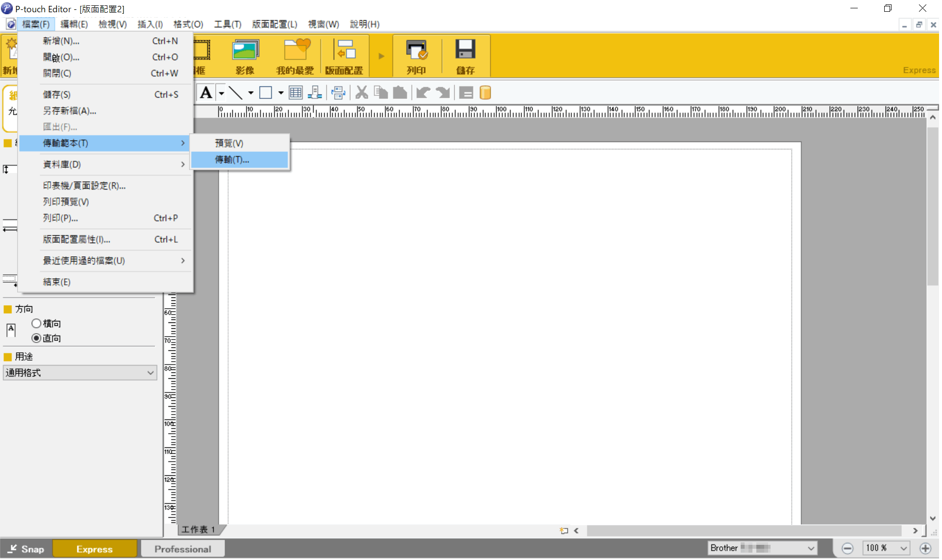Click the Cut scissors icon
Image resolution: width=942 pixels, height=560 pixels.
(x=362, y=93)
